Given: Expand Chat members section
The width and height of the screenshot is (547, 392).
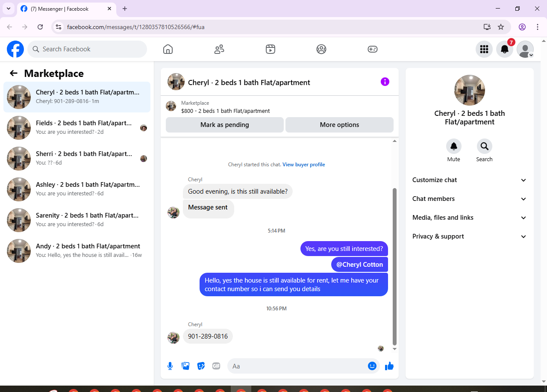Looking at the screenshot, I should click(470, 199).
